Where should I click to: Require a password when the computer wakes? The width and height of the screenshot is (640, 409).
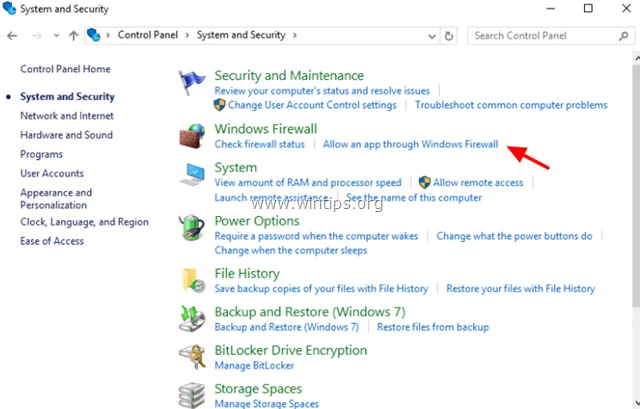tap(316, 236)
